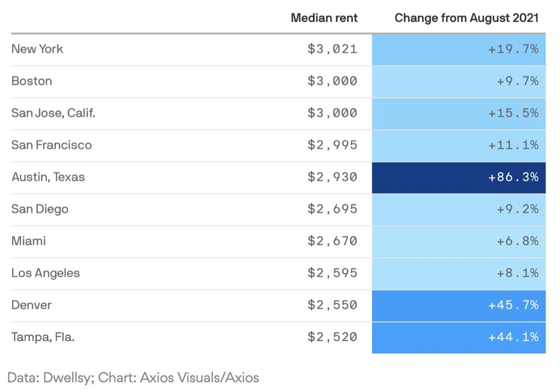Click the Miami city name
Image resolution: width=560 pixels, height=392 pixels.
click(x=28, y=241)
